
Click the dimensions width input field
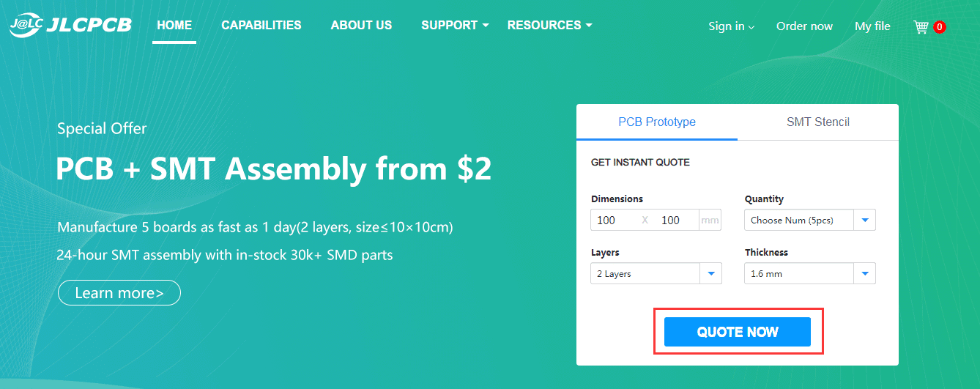pos(614,220)
